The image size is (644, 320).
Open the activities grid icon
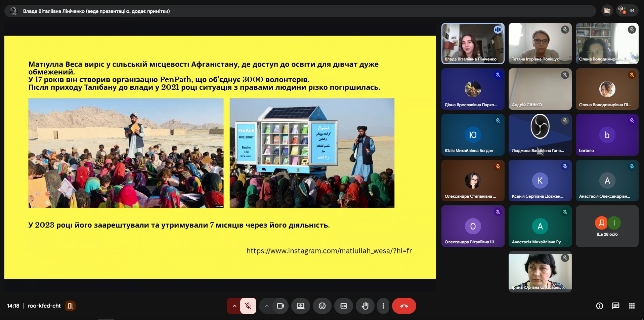632,306
